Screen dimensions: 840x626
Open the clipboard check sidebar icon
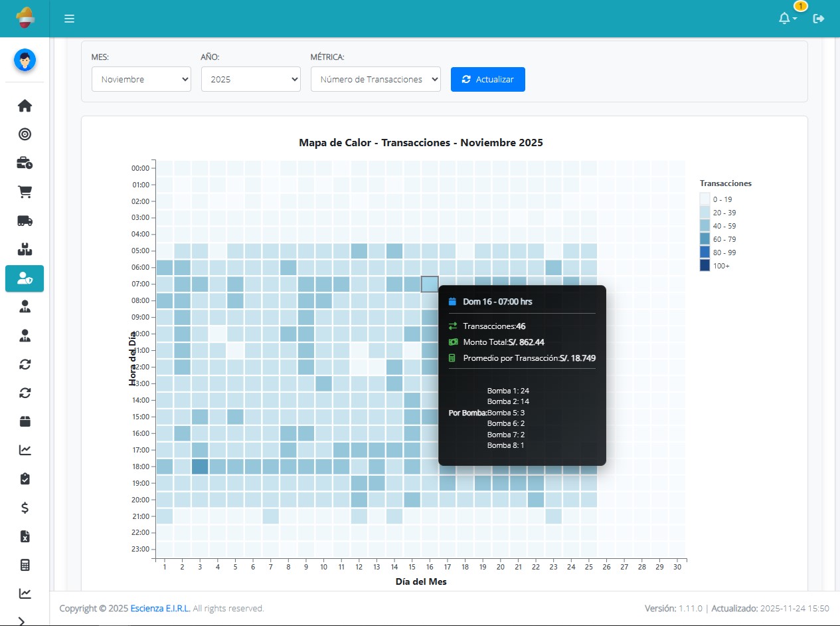[25, 478]
